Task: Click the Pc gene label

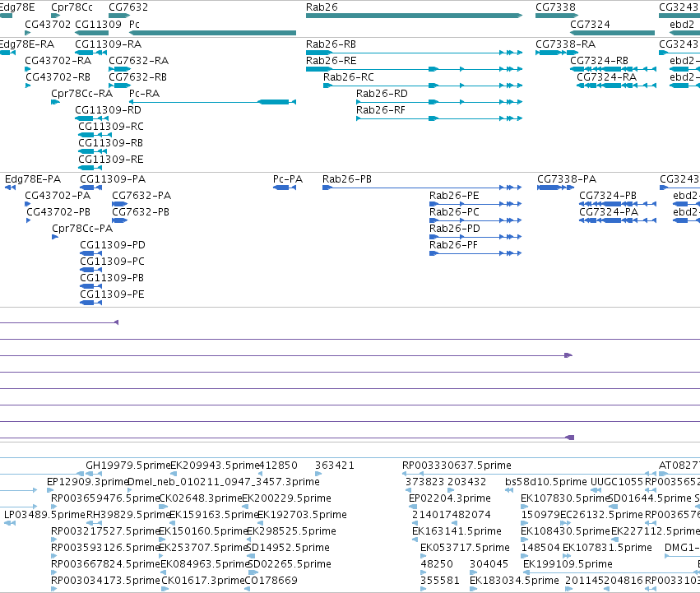Action: click(x=134, y=24)
